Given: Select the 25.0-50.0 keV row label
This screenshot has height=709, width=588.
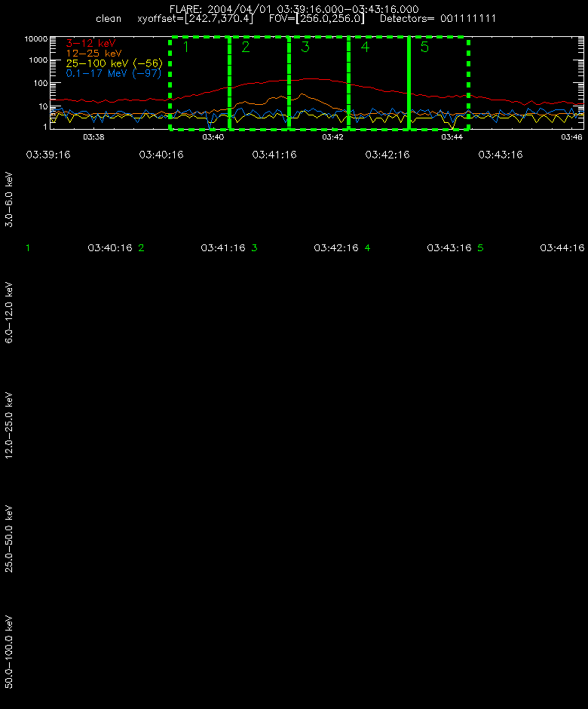Looking at the screenshot, I should coord(8,539).
